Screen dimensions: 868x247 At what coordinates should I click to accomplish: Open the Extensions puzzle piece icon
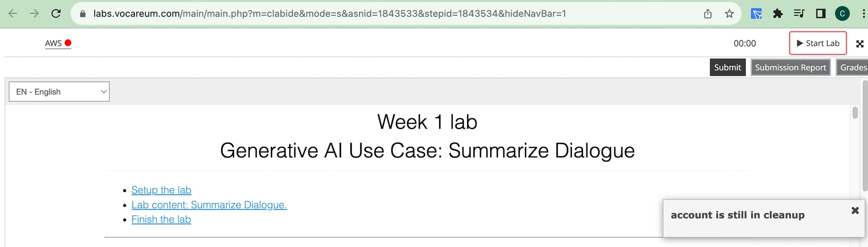(x=778, y=14)
